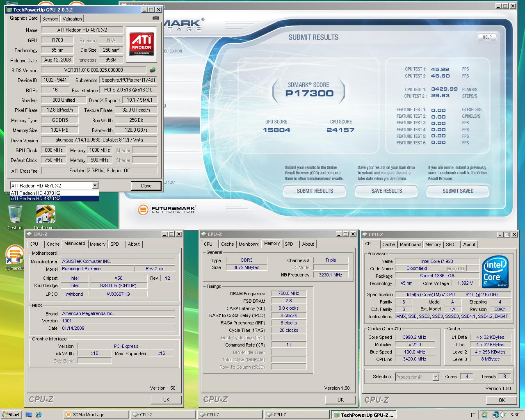Click the GPU-Z screenshot camera icon
This screenshot has height=420, width=525.
point(156,18)
